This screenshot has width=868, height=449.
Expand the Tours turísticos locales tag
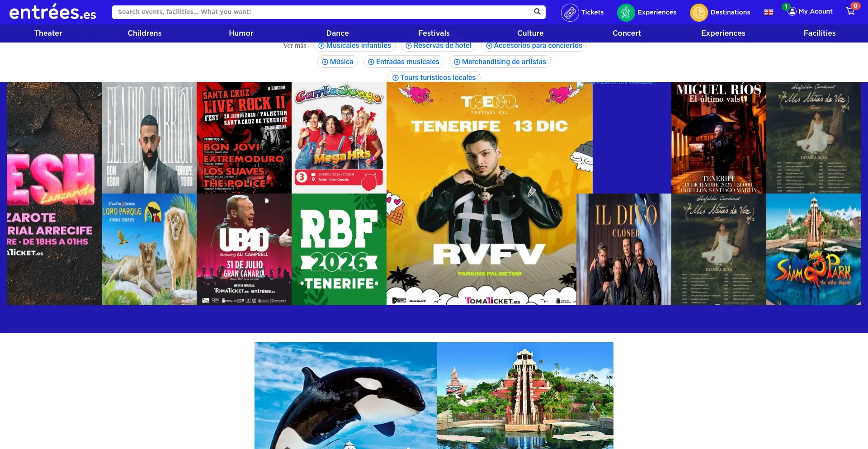tap(434, 78)
